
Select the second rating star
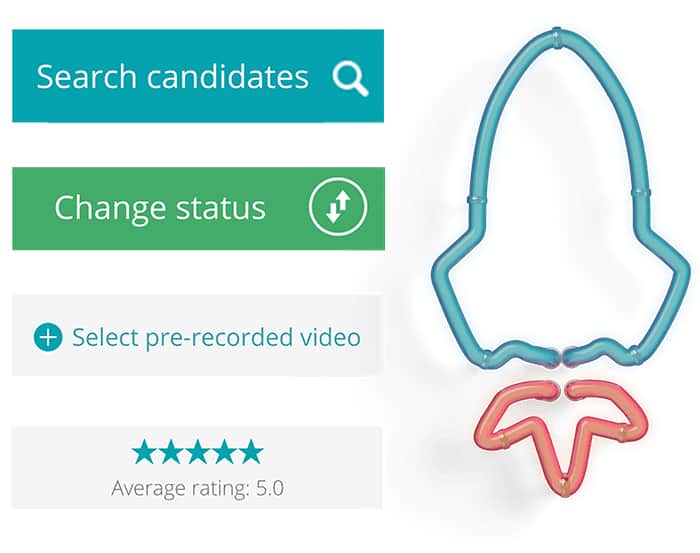tap(171, 452)
